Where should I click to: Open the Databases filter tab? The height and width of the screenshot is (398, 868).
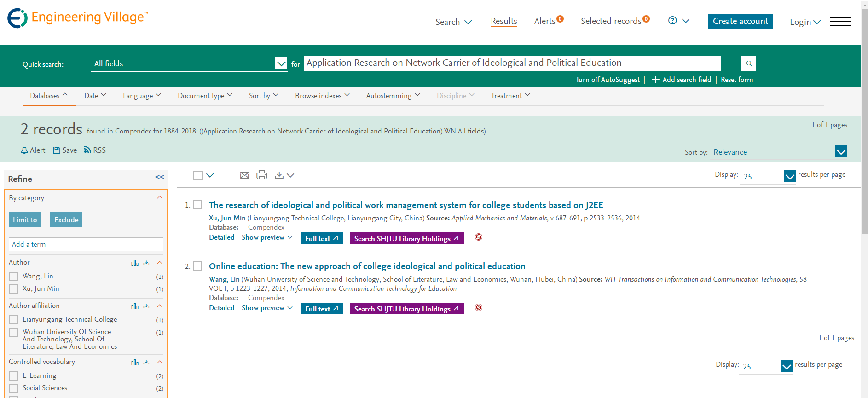click(49, 96)
